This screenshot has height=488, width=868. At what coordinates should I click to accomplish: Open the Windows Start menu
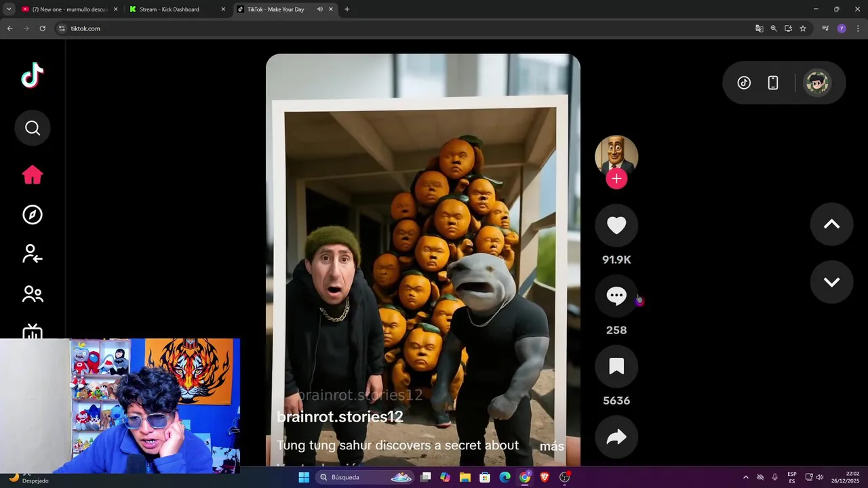pos(304,477)
